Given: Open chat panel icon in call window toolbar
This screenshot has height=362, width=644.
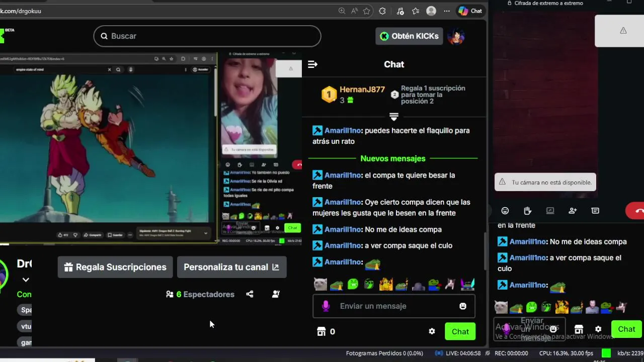Looking at the screenshot, I should [595, 211].
